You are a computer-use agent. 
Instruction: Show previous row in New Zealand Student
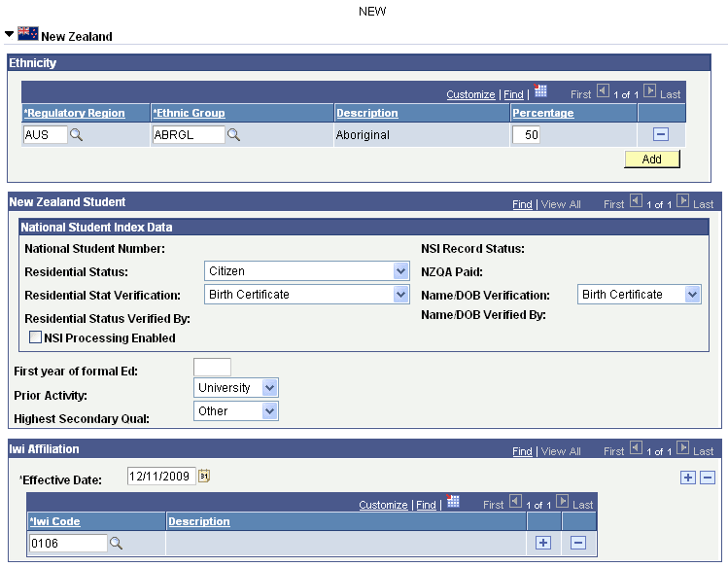pos(636,200)
